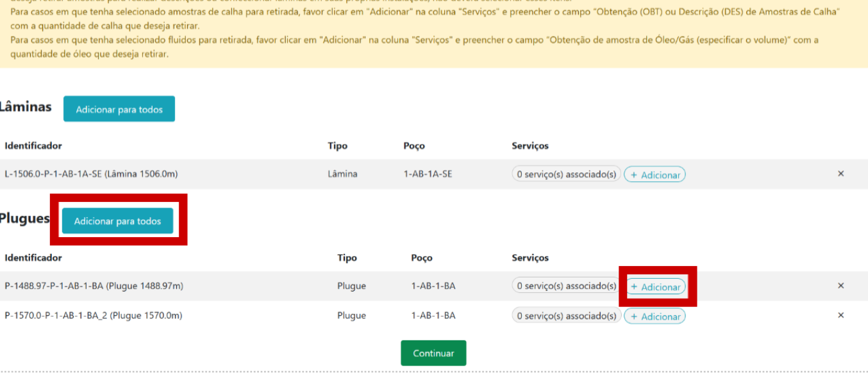The height and width of the screenshot is (373, 868).
Task: Click the poço value 1-AB-1A-SE
Action: click(428, 174)
